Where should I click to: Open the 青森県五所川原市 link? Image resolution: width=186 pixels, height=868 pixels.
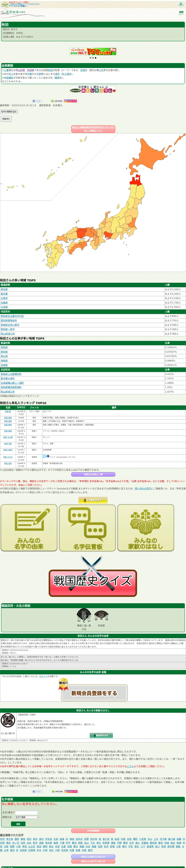click(x=10, y=325)
